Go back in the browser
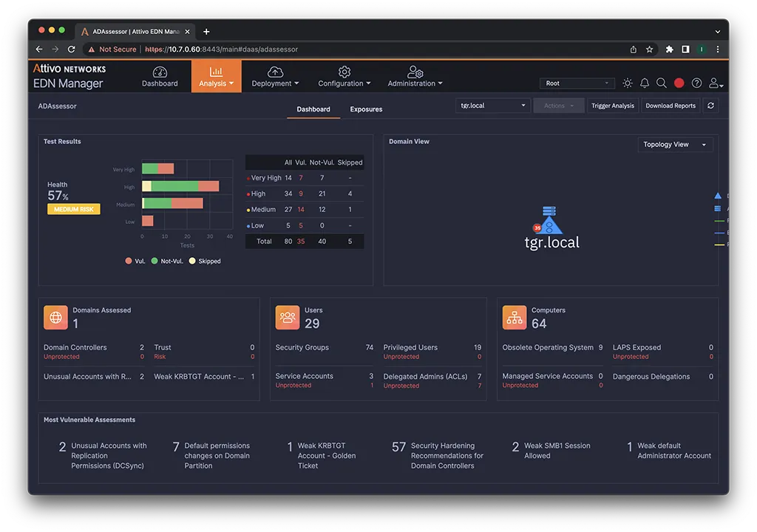The height and width of the screenshot is (532, 757). pos(39,50)
